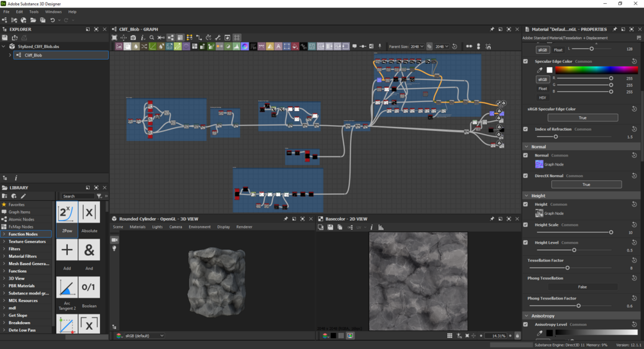The image size is (644, 349).
Task: Click the True button under DirectX Normal
Action: [586, 185]
